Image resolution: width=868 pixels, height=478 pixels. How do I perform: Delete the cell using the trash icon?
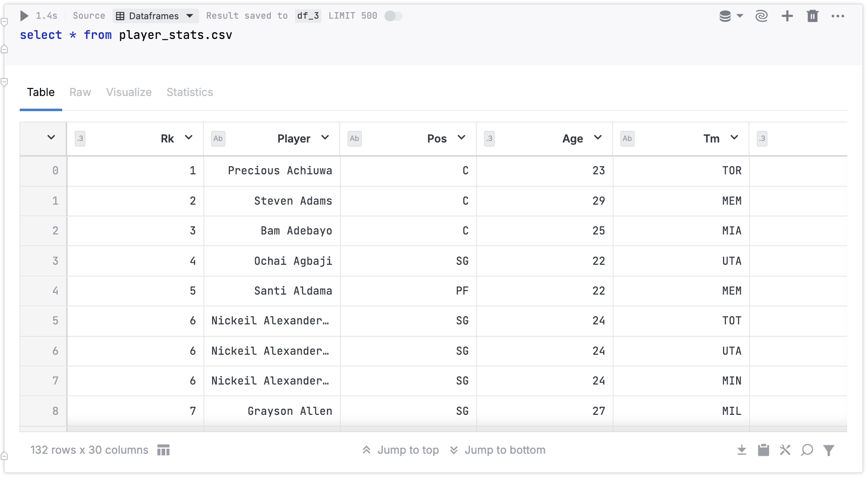(812, 16)
